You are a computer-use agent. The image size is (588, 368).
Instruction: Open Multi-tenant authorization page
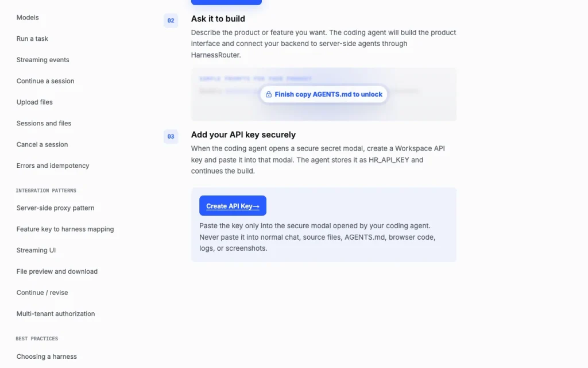tap(56, 314)
